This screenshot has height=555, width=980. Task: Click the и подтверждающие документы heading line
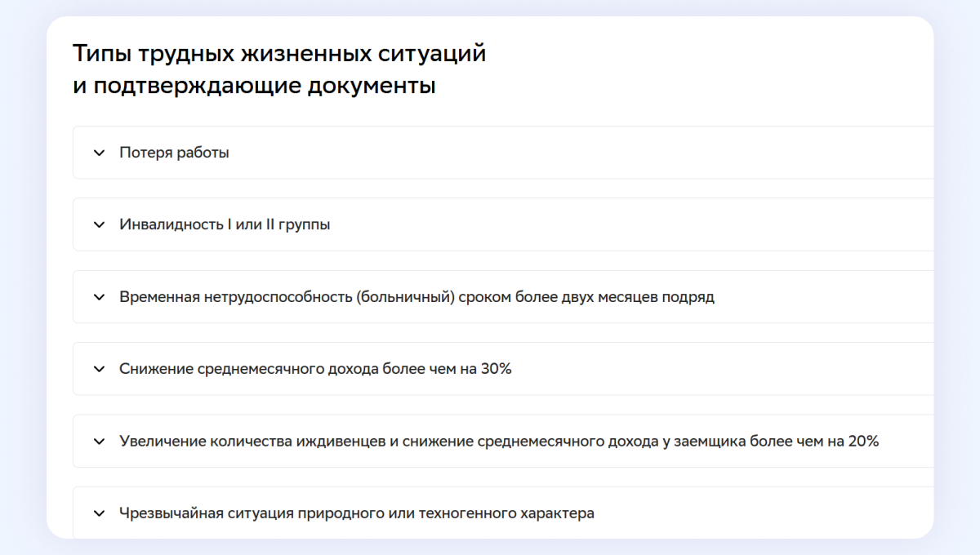tap(254, 86)
